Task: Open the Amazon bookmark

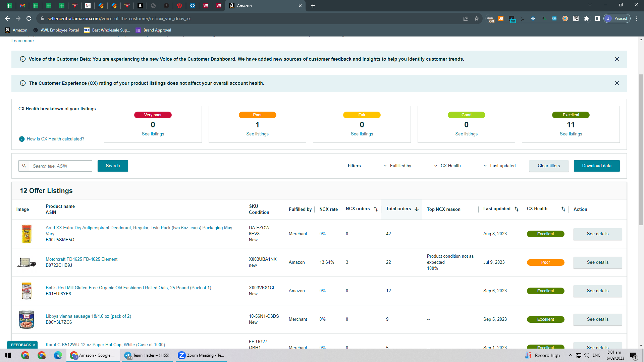Action: click(x=16, y=30)
